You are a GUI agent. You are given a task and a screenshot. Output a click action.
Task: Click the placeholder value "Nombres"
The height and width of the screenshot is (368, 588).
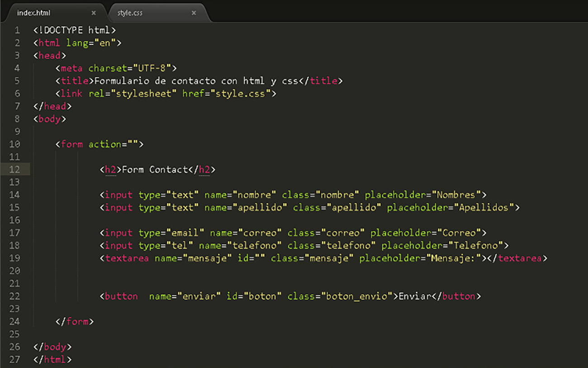[x=456, y=195]
